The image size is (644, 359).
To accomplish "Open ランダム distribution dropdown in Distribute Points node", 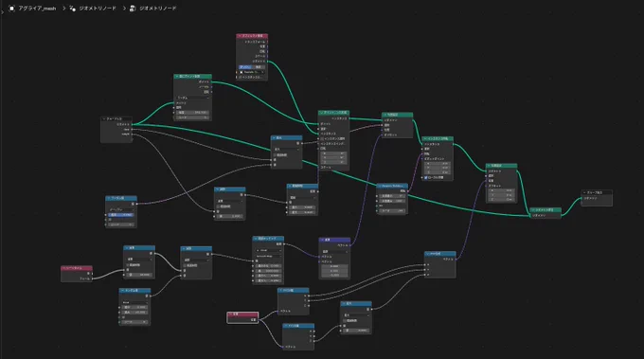I will 192,98.
